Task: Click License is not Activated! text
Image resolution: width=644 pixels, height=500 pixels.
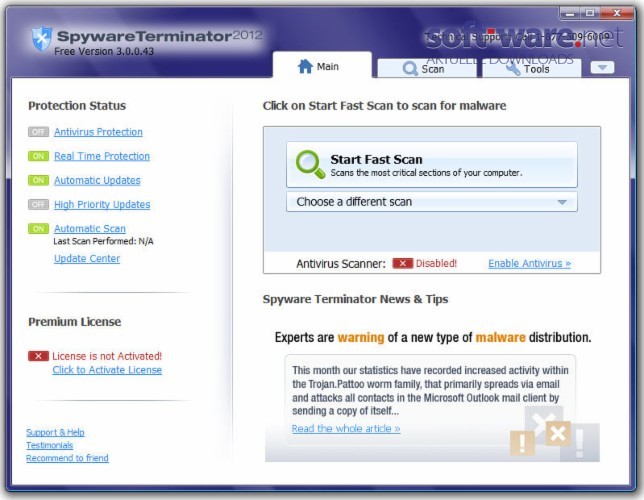Action: [x=107, y=356]
